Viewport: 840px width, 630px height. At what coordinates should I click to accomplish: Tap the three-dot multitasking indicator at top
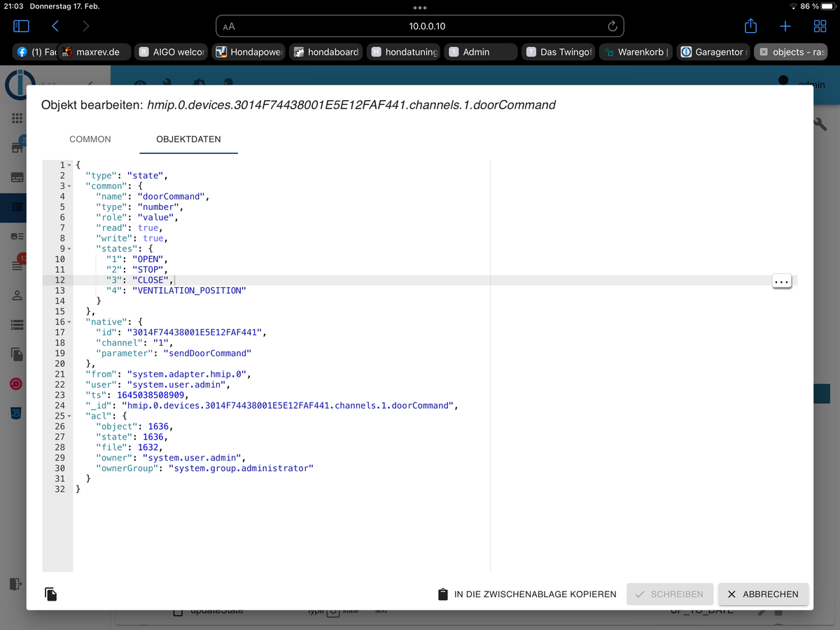(x=420, y=8)
